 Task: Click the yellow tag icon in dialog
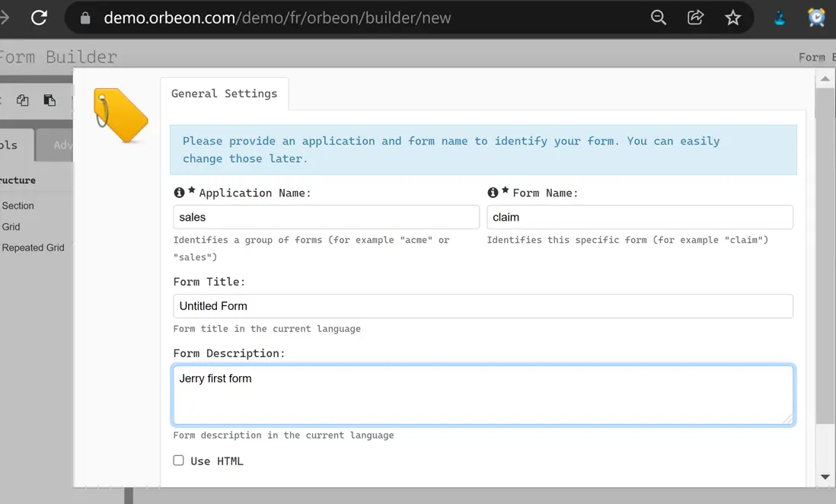click(120, 115)
